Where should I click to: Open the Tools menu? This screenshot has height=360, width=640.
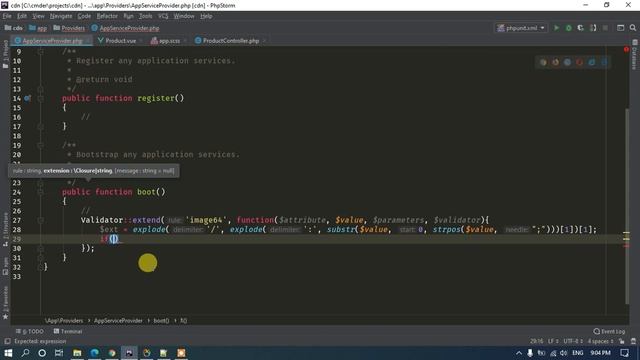coord(145,16)
